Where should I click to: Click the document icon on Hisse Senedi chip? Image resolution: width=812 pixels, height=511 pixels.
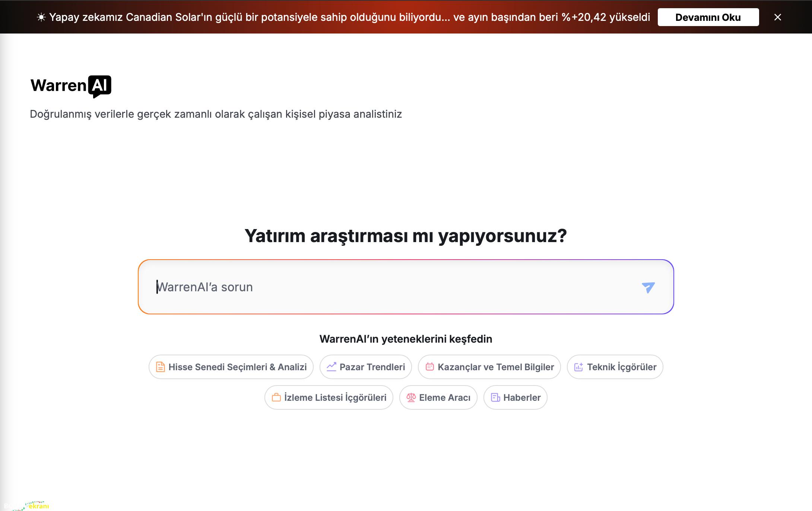pyautogui.click(x=160, y=367)
